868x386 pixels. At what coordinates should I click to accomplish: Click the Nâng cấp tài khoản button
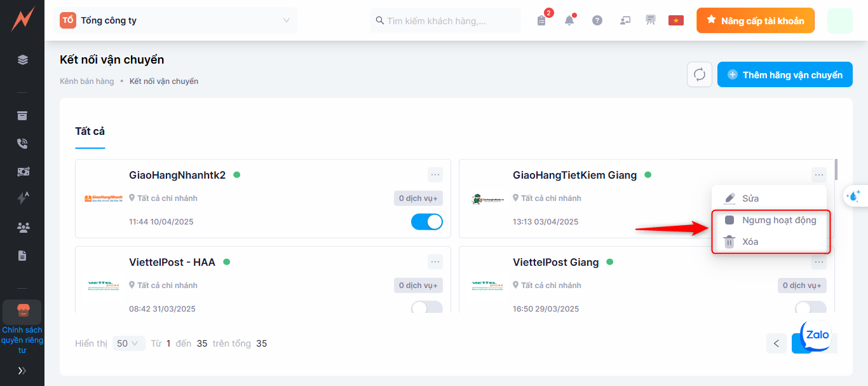[x=755, y=20]
